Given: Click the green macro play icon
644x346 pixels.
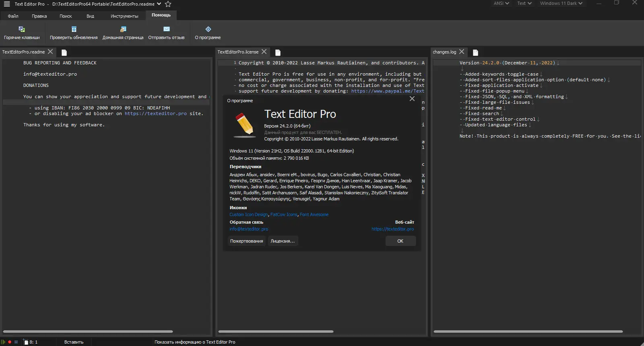Looking at the screenshot, I should tap(4, 342).
